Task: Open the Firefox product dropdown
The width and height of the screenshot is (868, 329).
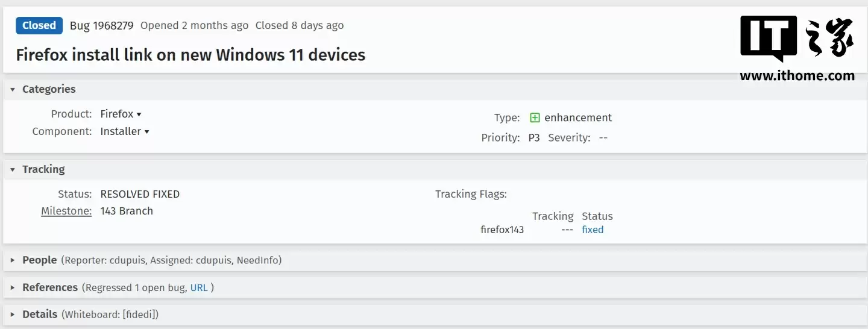Action: 121,114
